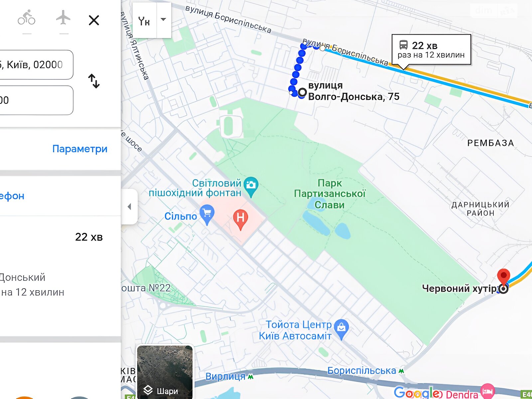Click the вулиця Волго-Донська, 75 start marker
The height and width of the screenshot is (399, 532).
click(x=302, y=92)
